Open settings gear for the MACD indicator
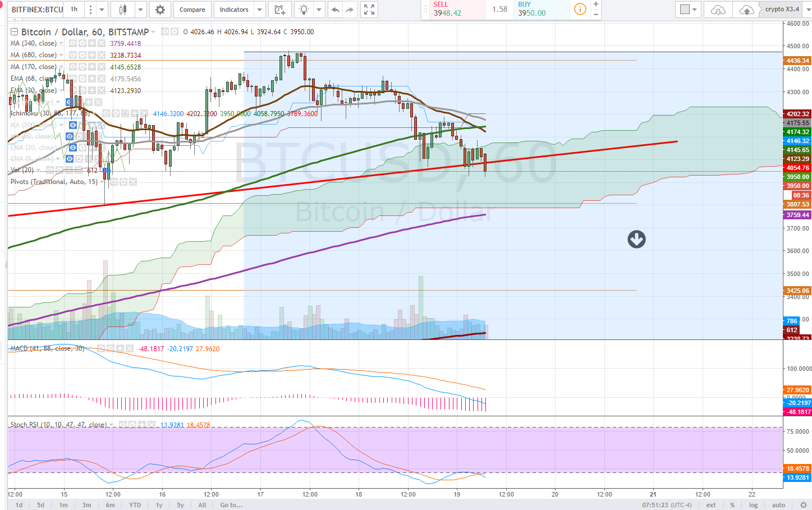The width and height of the screenshot is (812, 510). point(111,348)
